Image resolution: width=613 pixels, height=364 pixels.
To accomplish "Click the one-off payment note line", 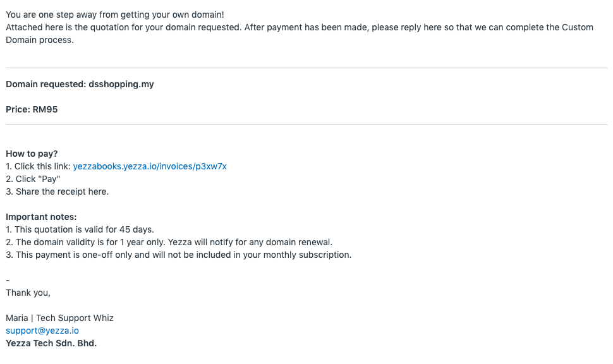I will [178, 255].
